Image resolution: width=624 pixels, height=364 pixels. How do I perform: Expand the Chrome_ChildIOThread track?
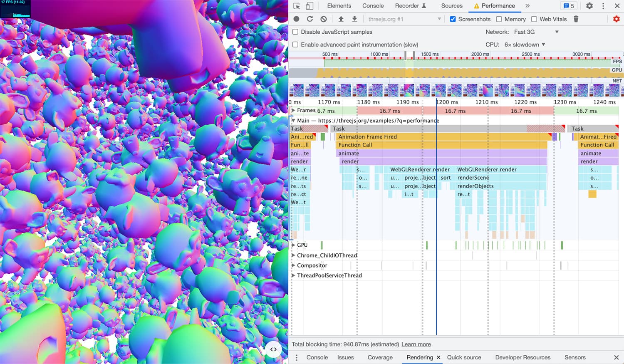[x=293, y=255]
